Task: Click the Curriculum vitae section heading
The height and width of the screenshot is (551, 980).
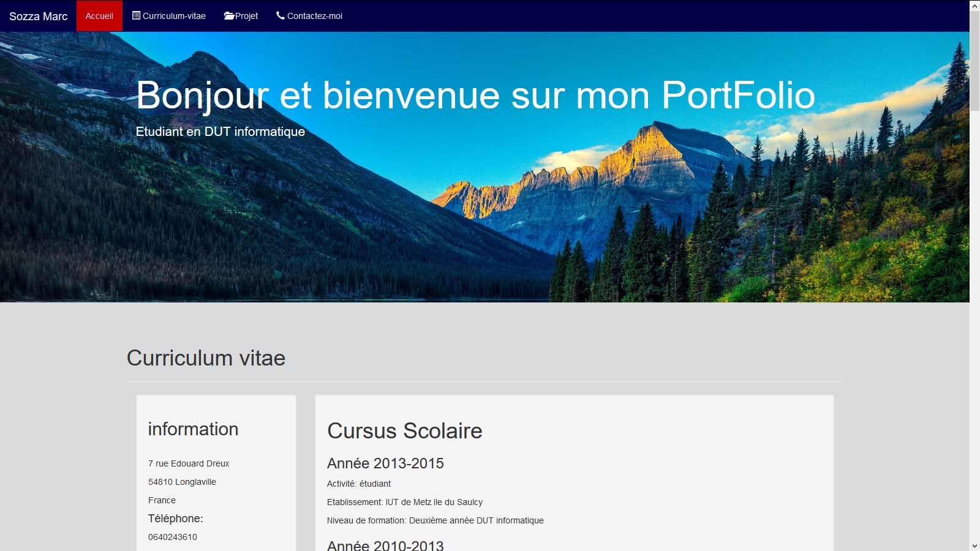Action: pos(206,358)
